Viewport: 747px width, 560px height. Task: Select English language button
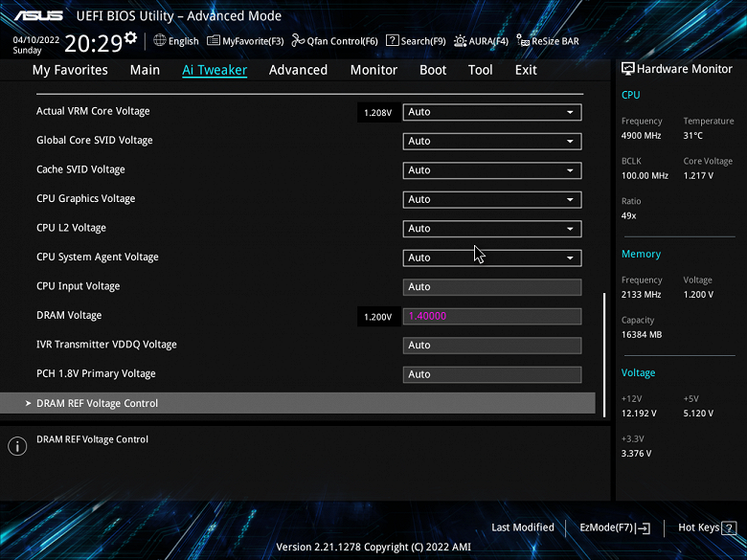coord(184,41)
